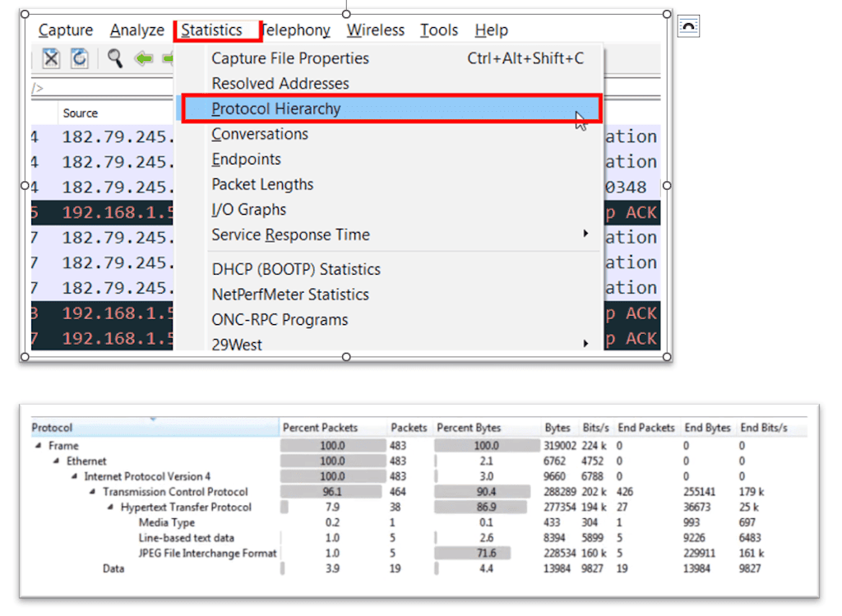This screenshot has height=616, width=842.
Task: Click the Close capture file X icon
Action: coord(51,58)
